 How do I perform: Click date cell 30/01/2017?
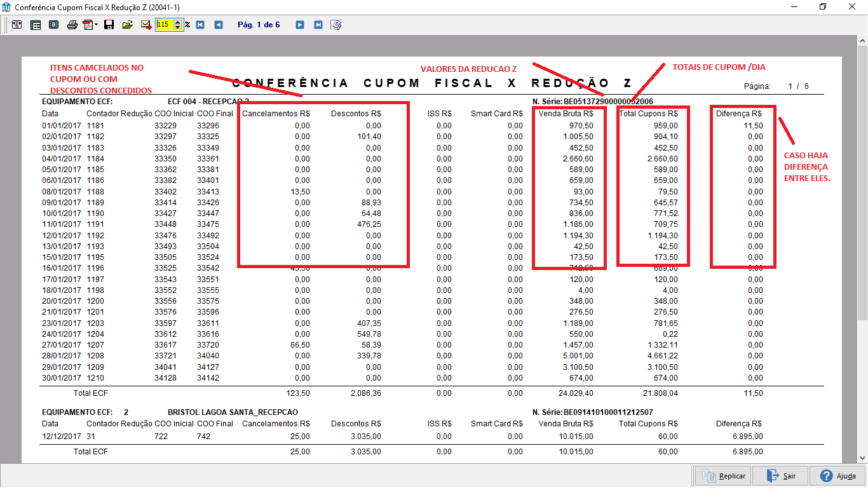(62, 378)
